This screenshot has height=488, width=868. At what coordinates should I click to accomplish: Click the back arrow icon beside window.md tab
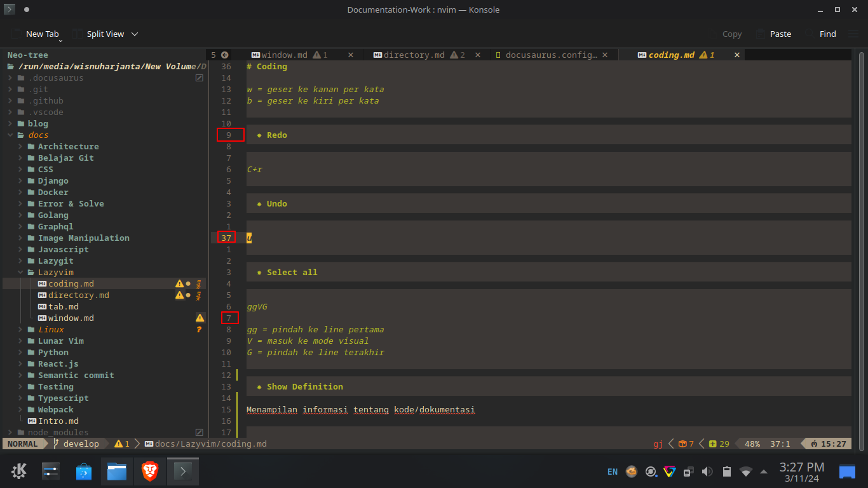(224, 55)
